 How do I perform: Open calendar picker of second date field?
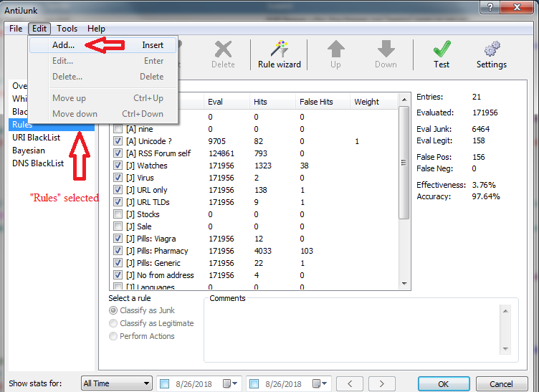(320, 383)
